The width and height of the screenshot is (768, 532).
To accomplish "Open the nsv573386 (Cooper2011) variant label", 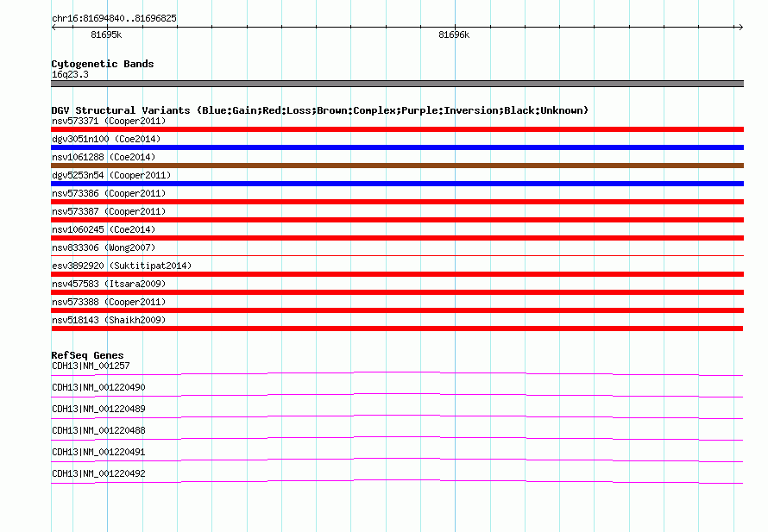I will (x=109, y=193).
